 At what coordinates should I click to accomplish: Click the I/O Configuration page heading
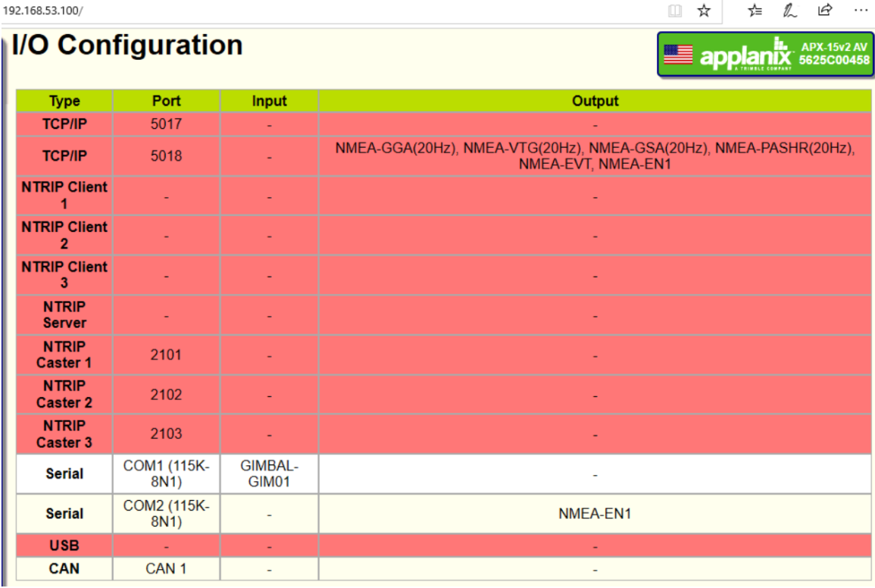pyautogui.click(x=127, y=45)
